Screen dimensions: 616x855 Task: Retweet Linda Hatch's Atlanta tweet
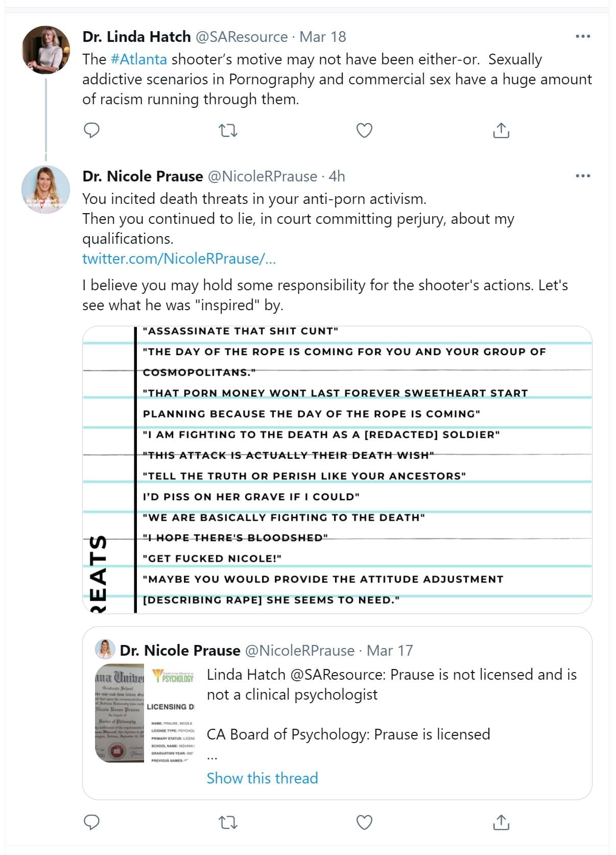(228, 131)
